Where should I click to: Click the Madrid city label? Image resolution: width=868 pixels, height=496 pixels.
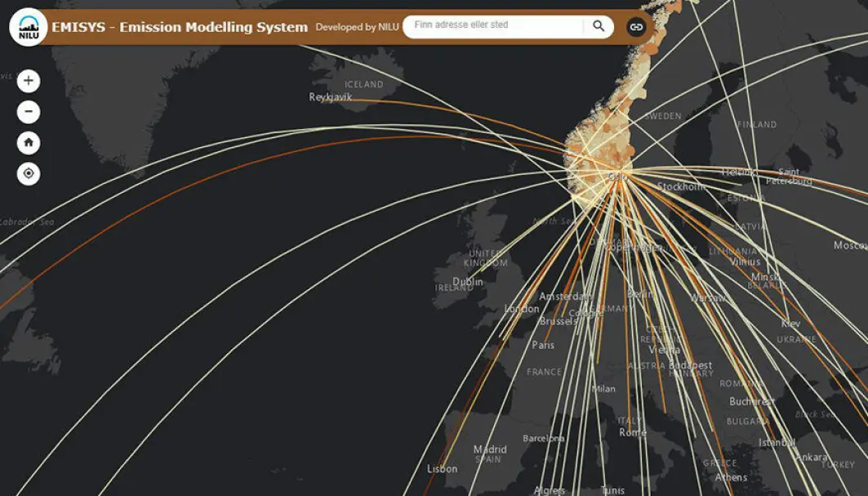490,449
